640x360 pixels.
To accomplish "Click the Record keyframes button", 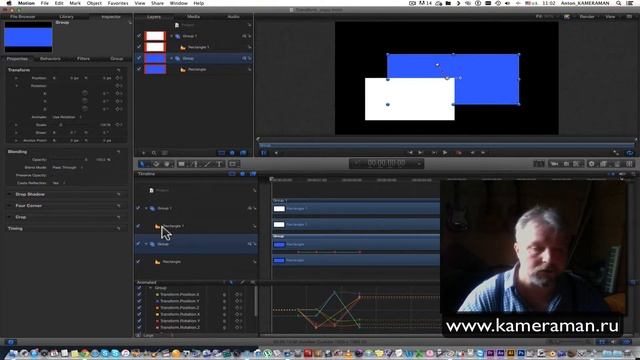I will pyautogui.click(x=459, y=153).
